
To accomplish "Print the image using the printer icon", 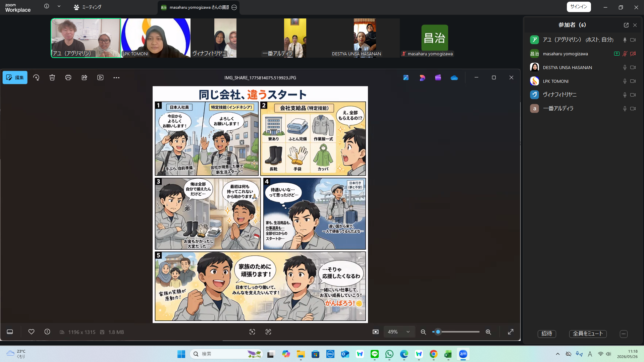I will [x=68, y=77].
